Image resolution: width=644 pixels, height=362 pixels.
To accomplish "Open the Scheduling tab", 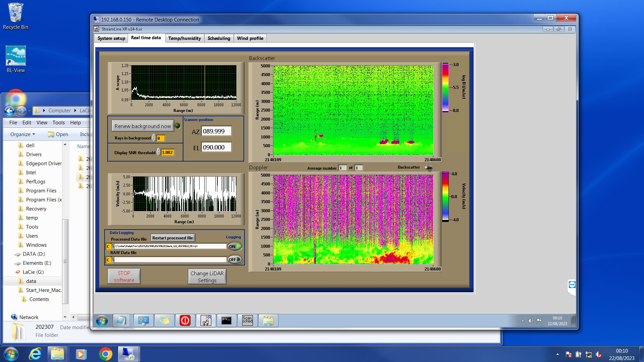I will click(219, 38).
